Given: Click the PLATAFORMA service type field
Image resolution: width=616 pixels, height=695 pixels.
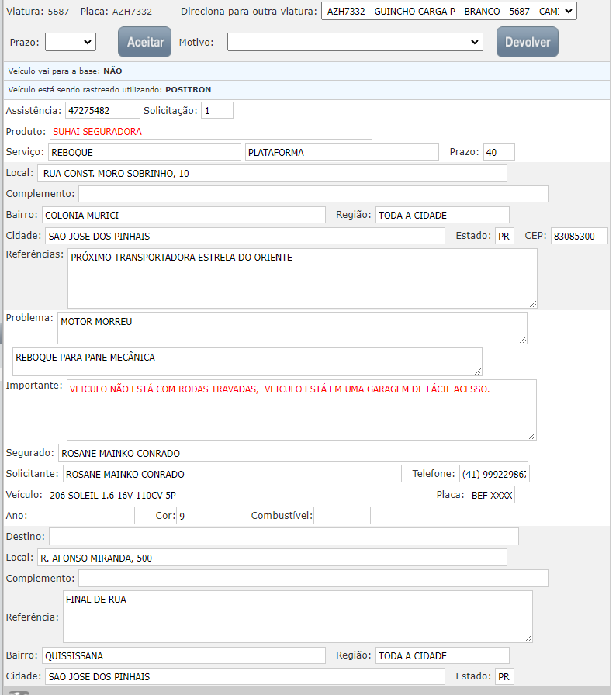Looking at the screenshot, I should point(341,152).
